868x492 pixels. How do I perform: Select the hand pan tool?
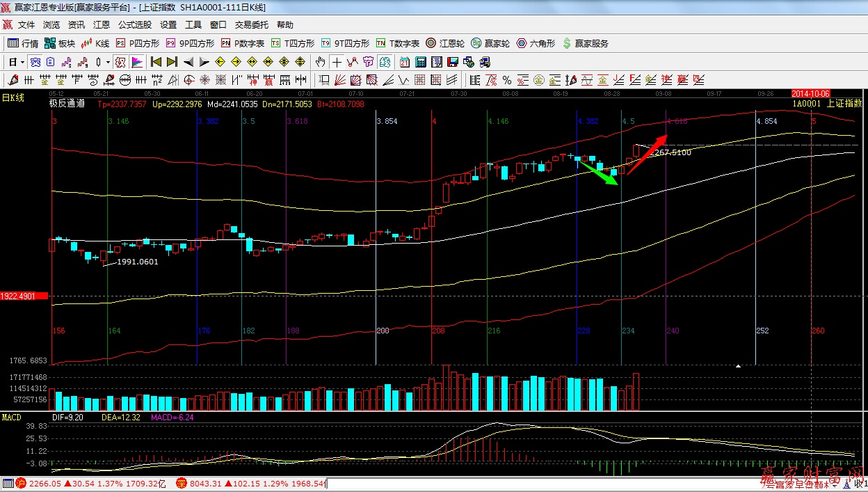point(320,62)
